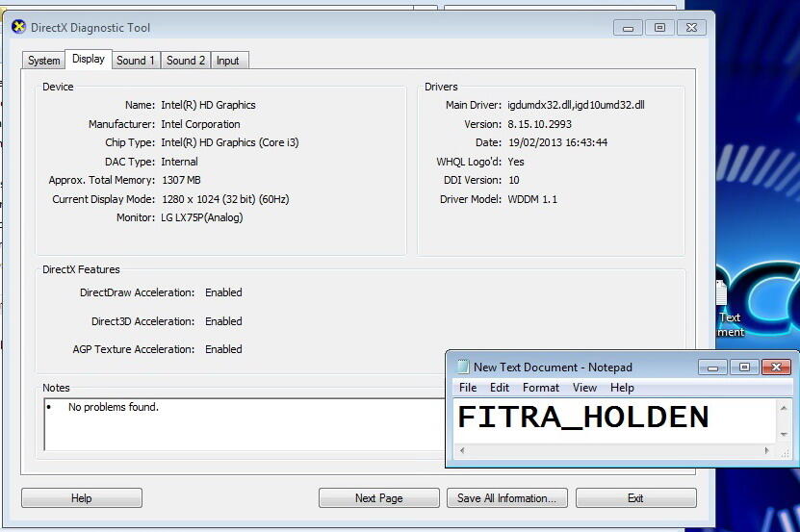This screenshot has height=532, width=800.
Task: Click DAC Type value 'Internal'
Action: point(179,162)
